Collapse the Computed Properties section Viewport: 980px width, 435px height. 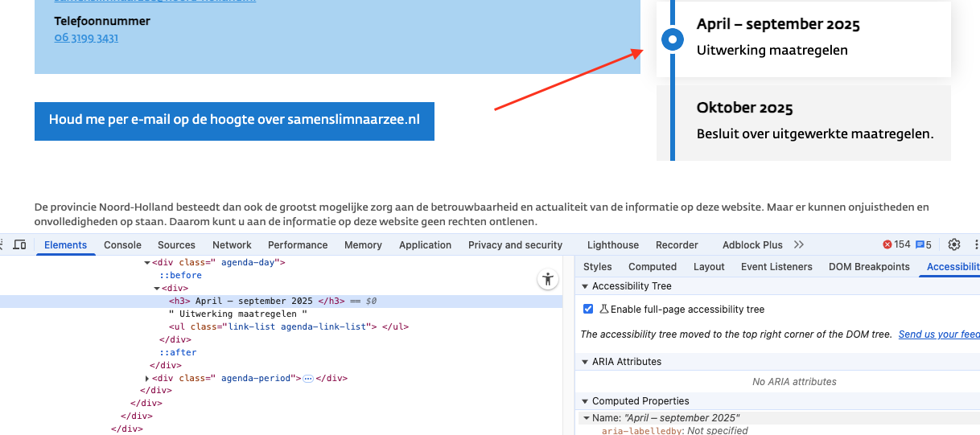point(585,401)
